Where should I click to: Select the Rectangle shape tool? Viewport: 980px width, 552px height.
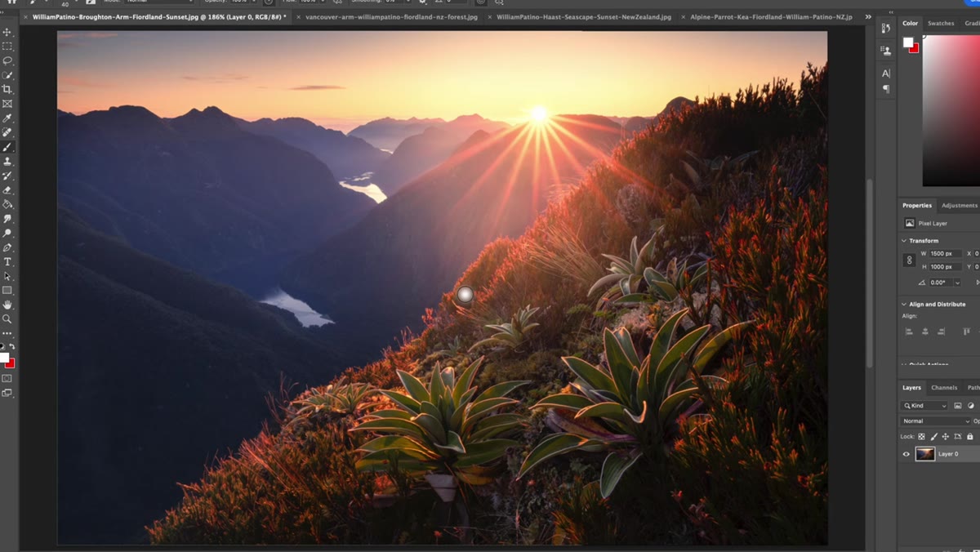point(7,290)
